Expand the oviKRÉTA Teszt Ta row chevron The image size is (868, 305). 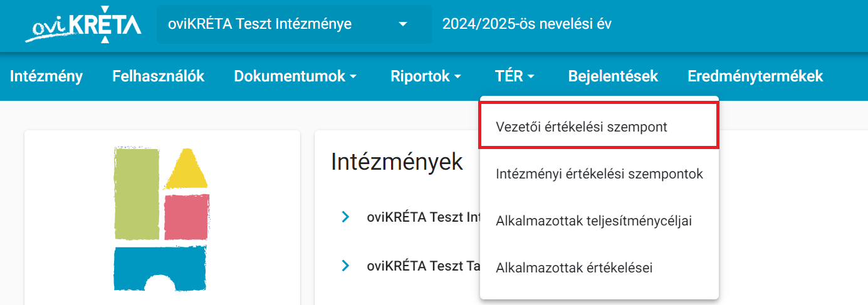pyautogui.click(x=345, y=266)
